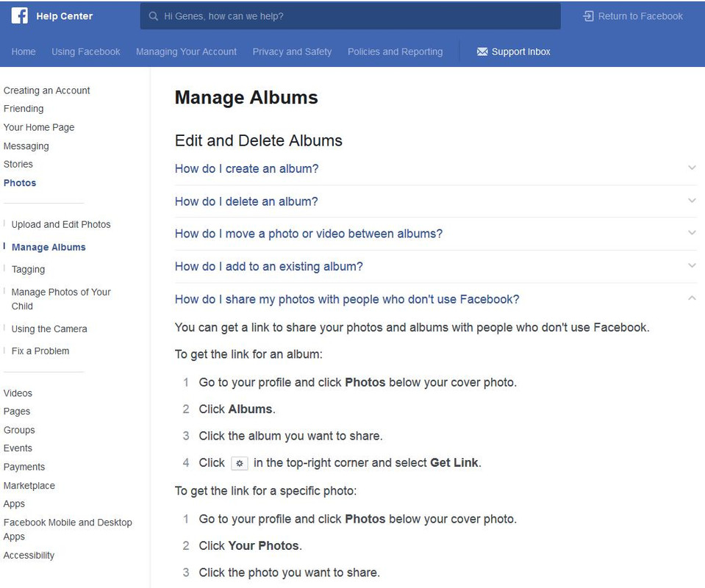Select Photos in the sidebar
This screenshot has height=588, width=705.
coord(20,182)
